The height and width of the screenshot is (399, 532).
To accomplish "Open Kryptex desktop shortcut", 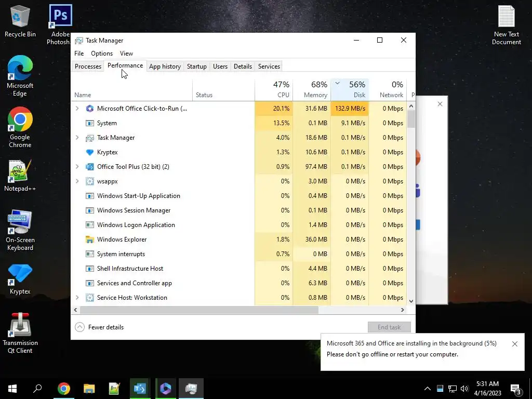I will pos(20,279).
